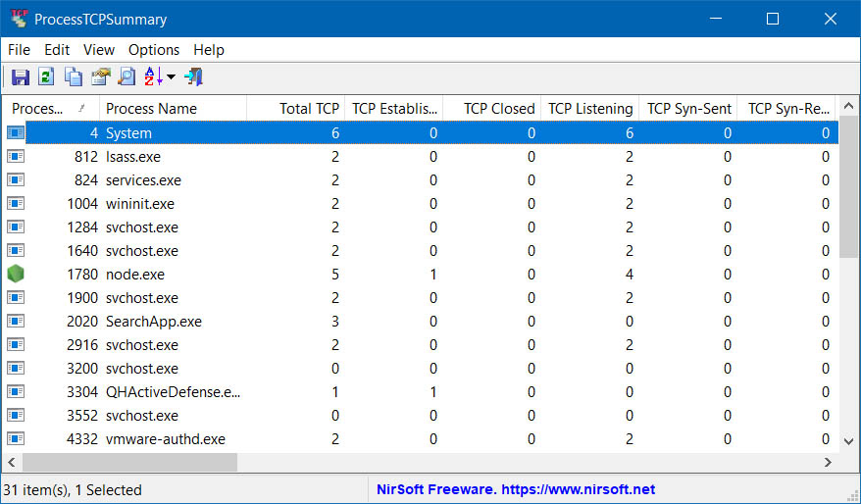The height and width of the screenshot is (504, 861).
Task: Sort by the TCP Listening column header
Action: tap(590, 109)
